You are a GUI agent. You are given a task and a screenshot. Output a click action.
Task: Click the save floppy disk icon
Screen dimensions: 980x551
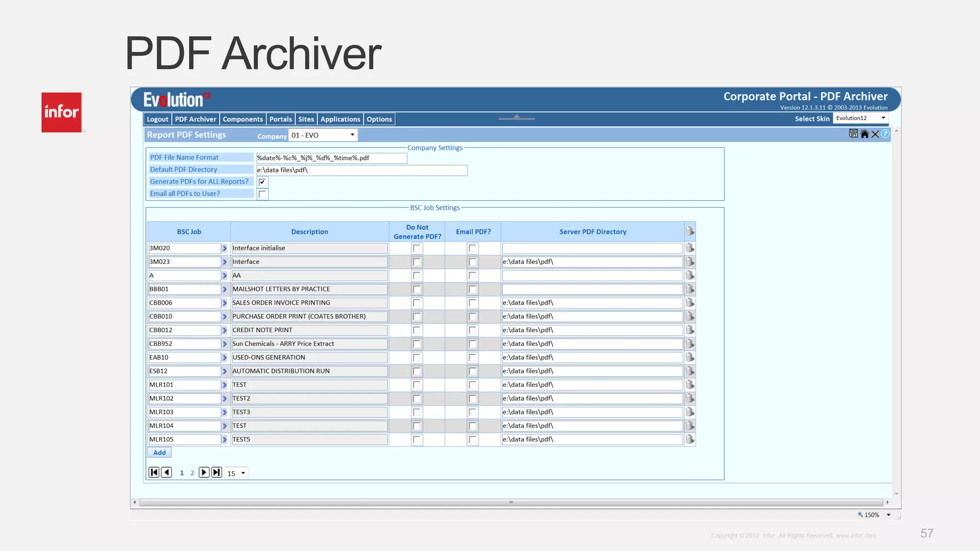click(x=853, y=134)
